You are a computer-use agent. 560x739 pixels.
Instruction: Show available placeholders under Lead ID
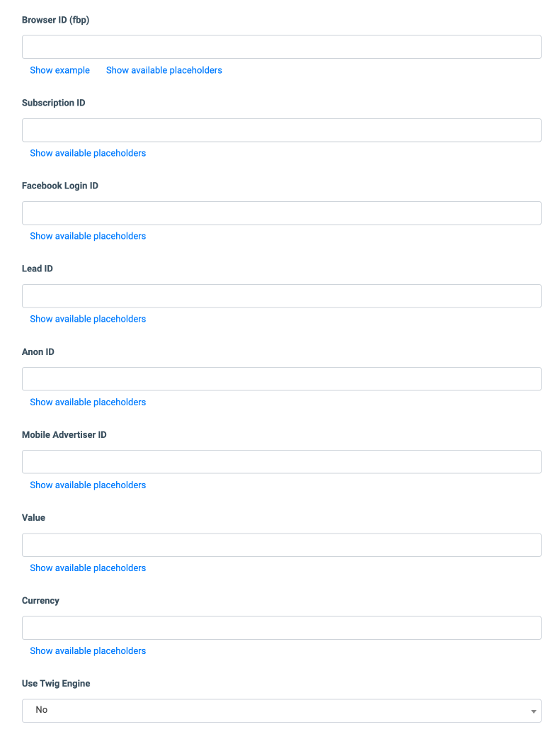click(88, 319)
